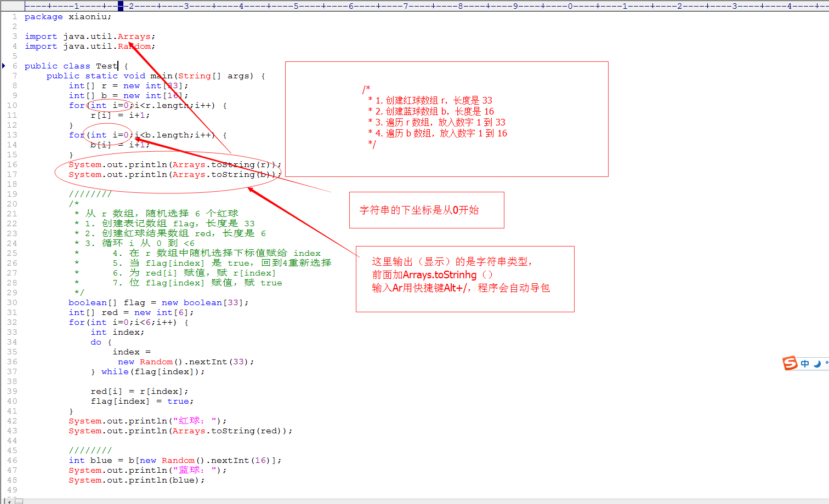Click line number 49 in the gutter
The height and width of the screenshot is (504, 829).
[x=12, y=490]
